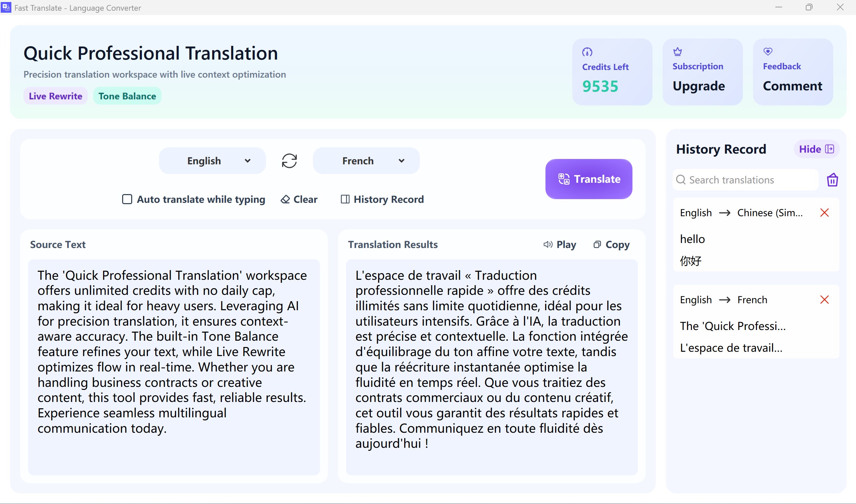Click the heart Feedback icon
This screenshot has height=504, width=856.
click(768, 52)
